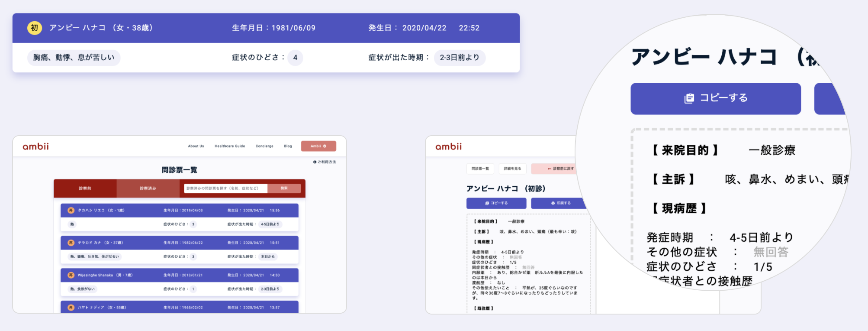Screen dimensions: 868x331
Task: Focus the 診察済みの問診票を探す search field
Action: pos(225,188)
